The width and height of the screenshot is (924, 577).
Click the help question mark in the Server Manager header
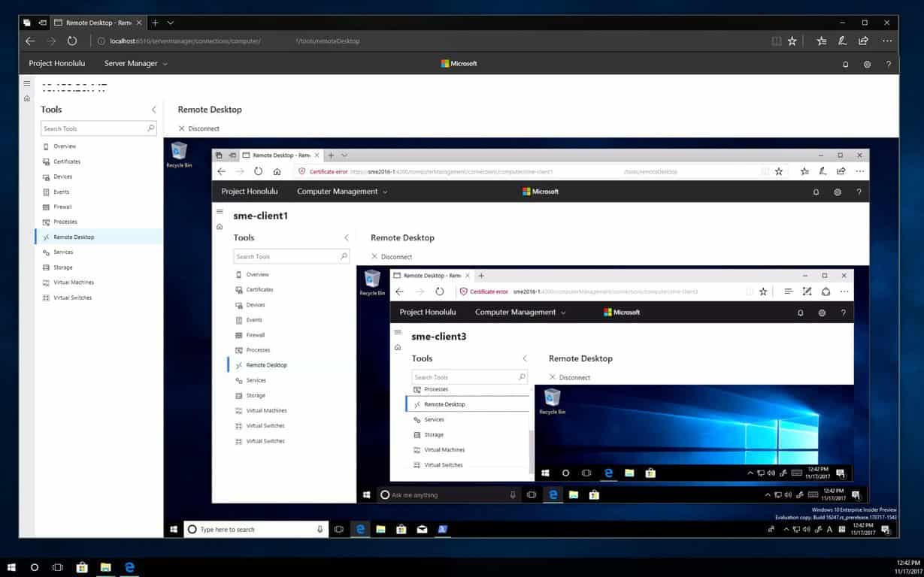888,64
